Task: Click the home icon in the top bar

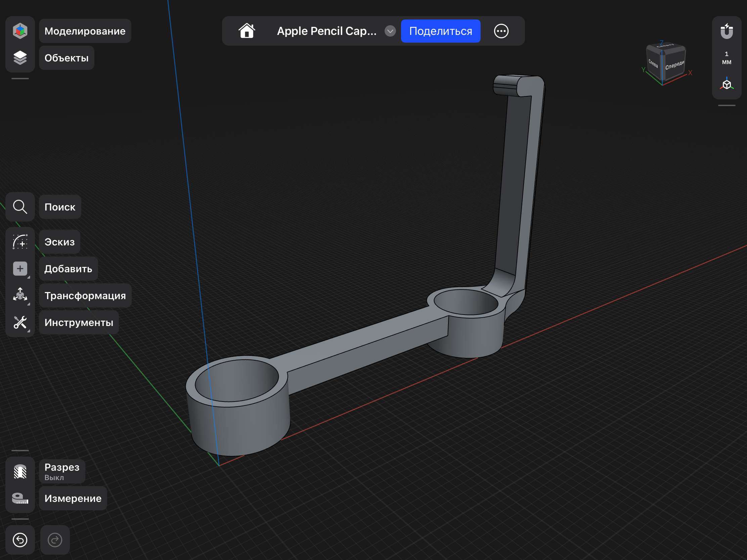Action: (247, 31)
